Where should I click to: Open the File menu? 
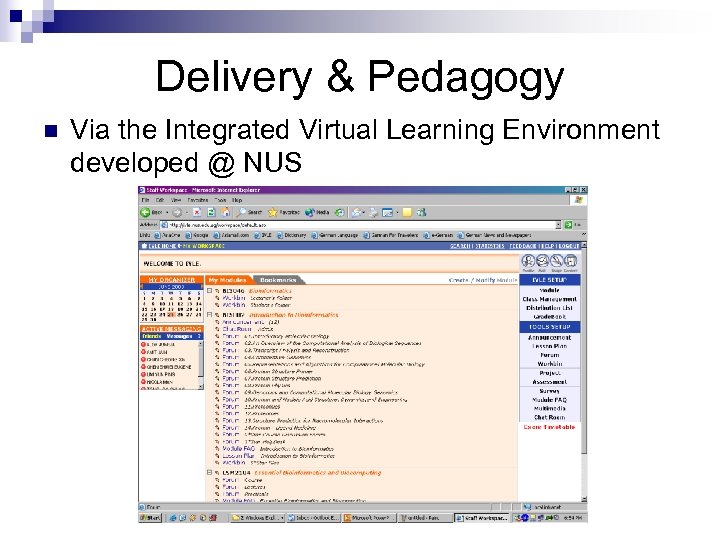(x=146, y=200)
